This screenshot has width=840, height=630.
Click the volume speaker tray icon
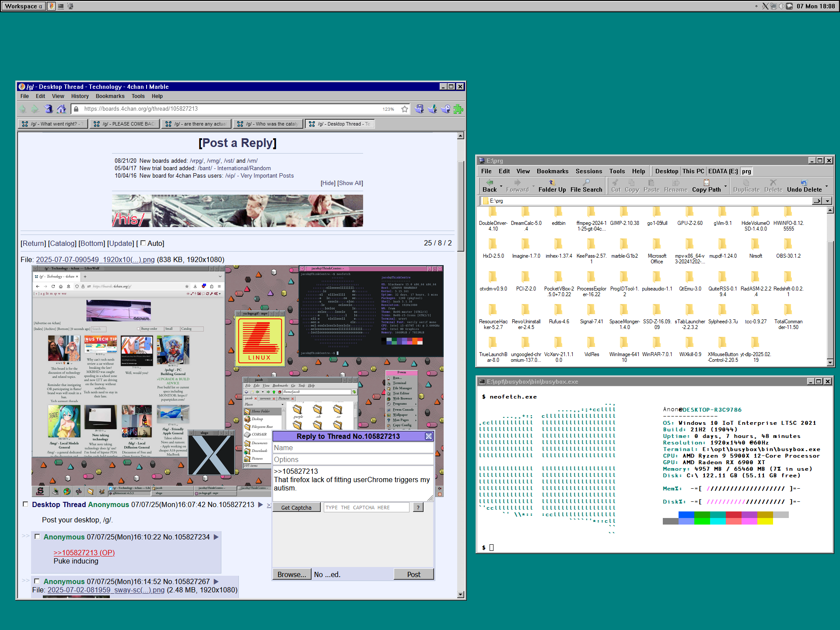[781, 6]
